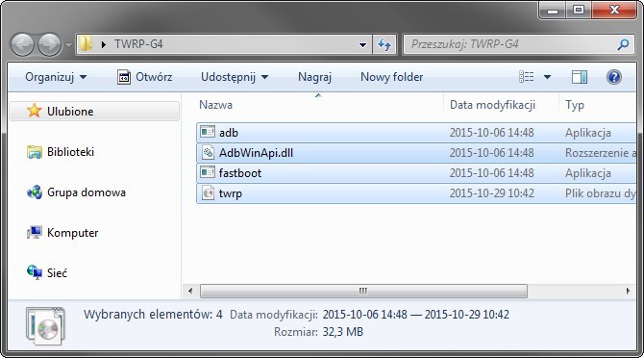The image size is (644, 358).
Task: Click the Grupa domowa icon
Action: (34, 192)
